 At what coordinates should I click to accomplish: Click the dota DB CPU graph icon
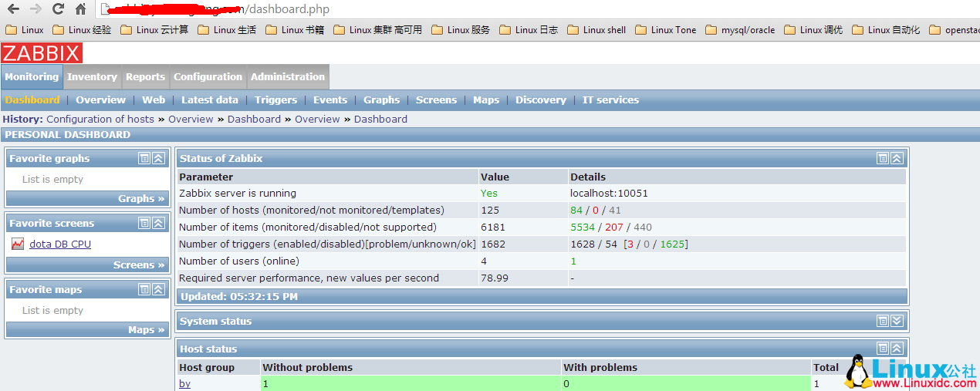click(18, 244)
